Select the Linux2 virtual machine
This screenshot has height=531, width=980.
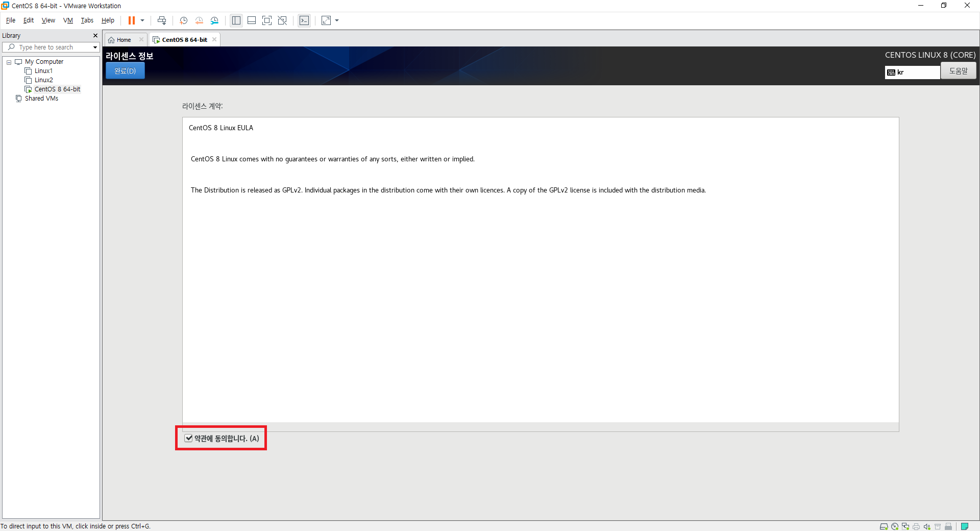click(43, 80)
